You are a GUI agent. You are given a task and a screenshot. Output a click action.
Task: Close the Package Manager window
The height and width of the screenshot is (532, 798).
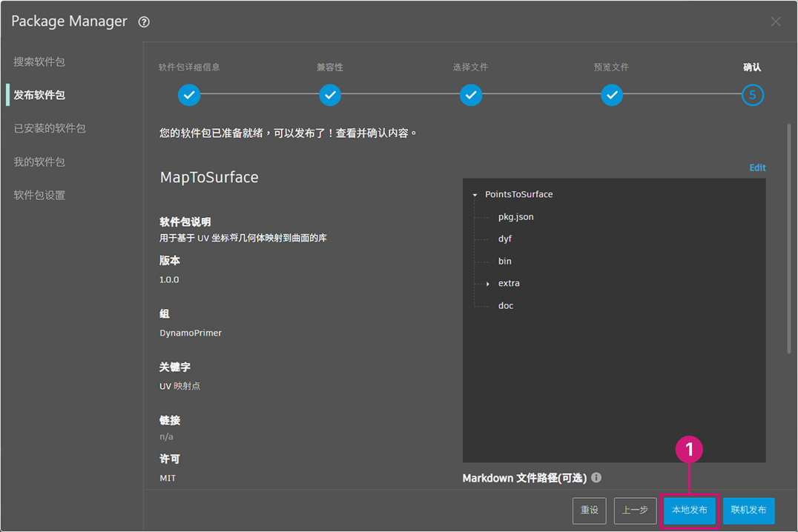[x=776, y=21]
